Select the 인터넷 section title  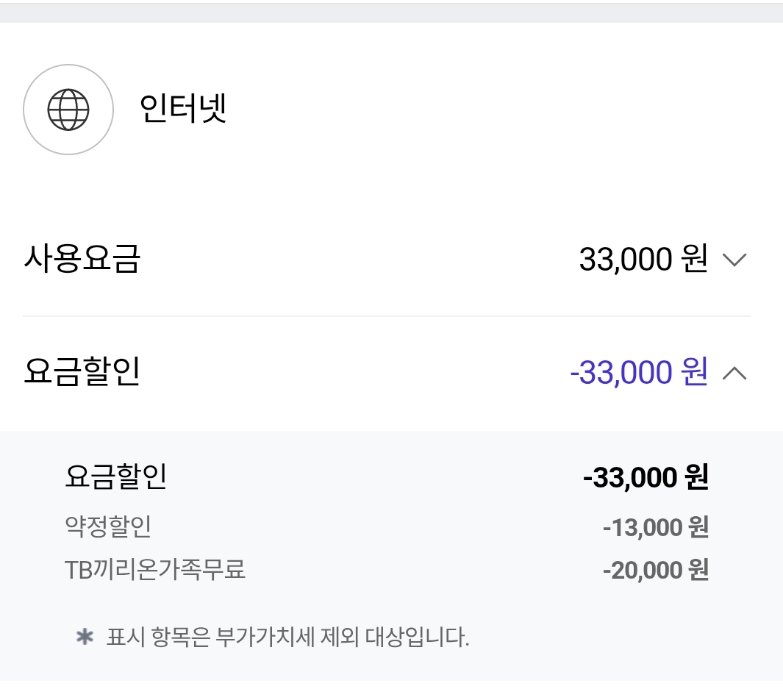pyautogui.click(x=183, y=108)
